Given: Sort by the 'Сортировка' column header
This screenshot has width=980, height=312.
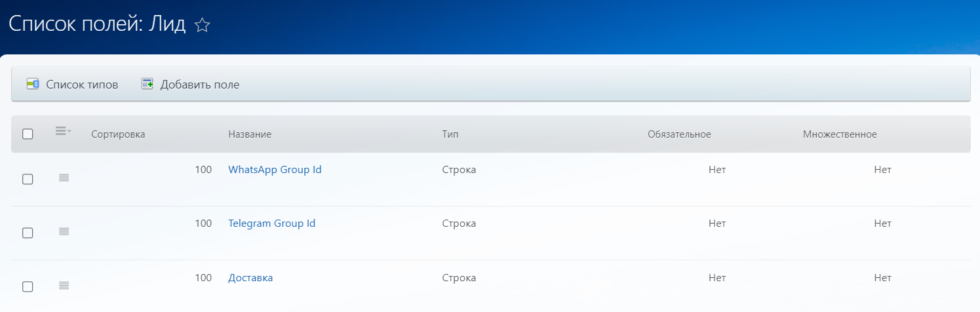Looking at the screenshot, I should point(118,134).
